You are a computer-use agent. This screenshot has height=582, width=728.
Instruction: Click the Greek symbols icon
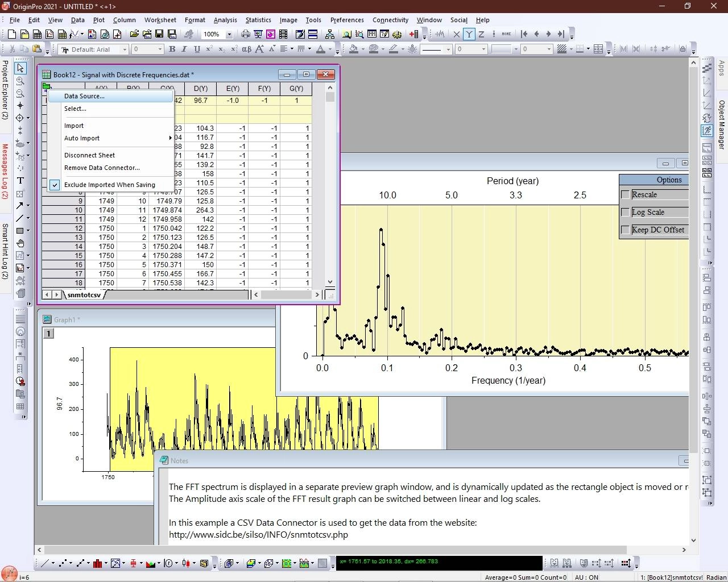pos(247,49)
